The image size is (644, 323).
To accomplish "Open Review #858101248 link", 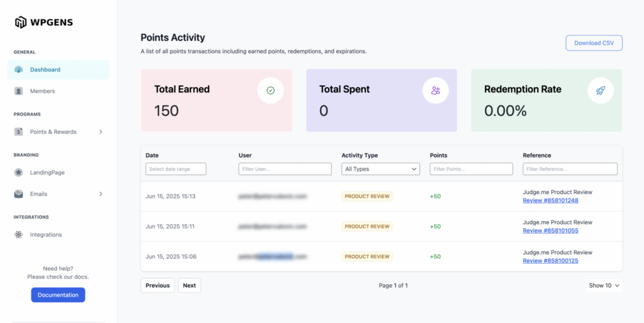I will coord(550,200).
